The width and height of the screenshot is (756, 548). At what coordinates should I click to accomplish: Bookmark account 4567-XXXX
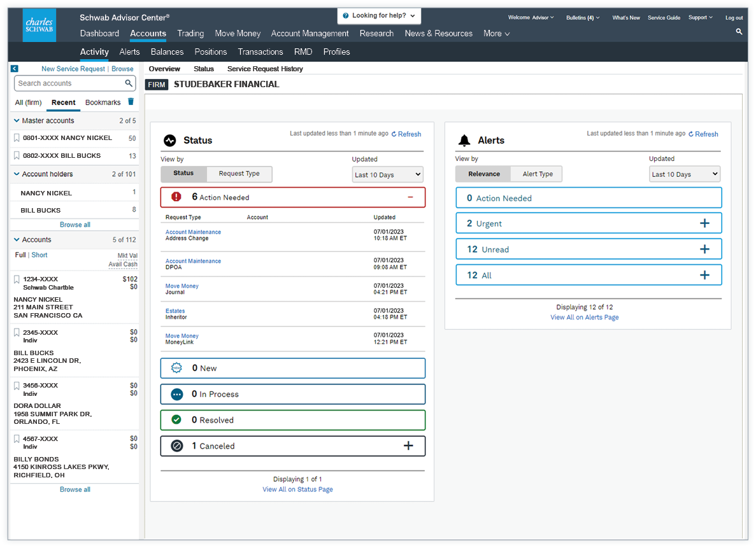coord(17,439)
